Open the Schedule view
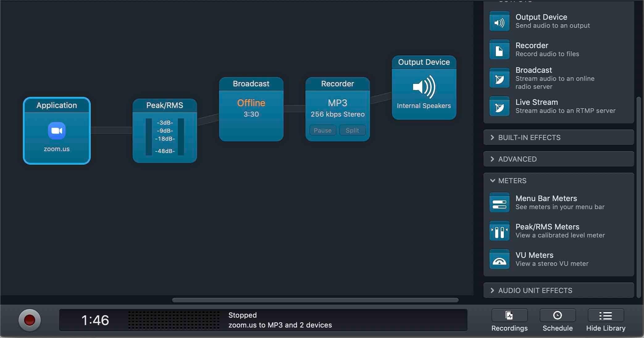This screenshot has width=644, height=338. 557,320
